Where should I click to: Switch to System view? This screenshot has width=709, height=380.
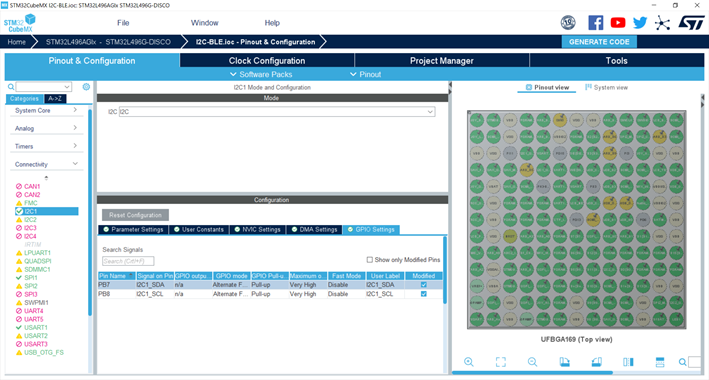606,87
